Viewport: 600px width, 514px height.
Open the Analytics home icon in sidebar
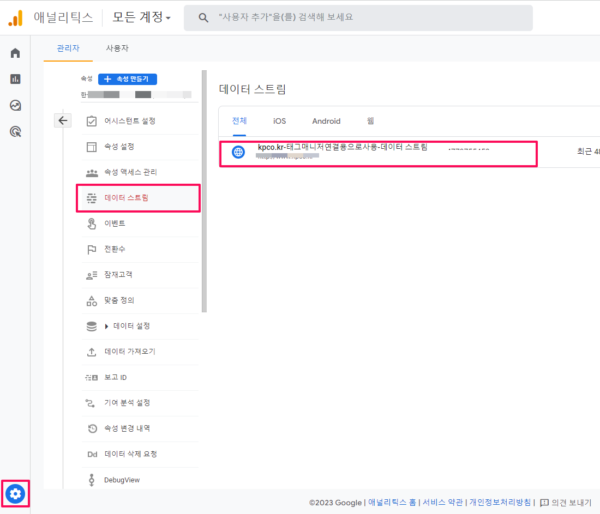pos(15,53)
